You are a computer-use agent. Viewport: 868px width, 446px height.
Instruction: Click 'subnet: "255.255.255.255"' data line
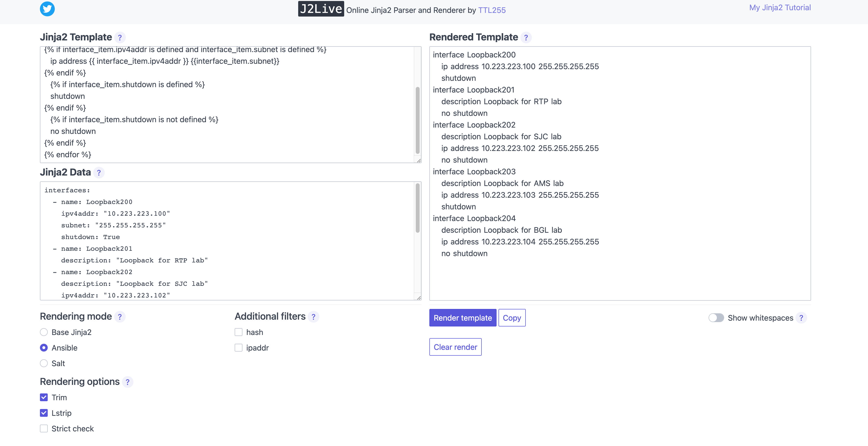tap(114, 225)
